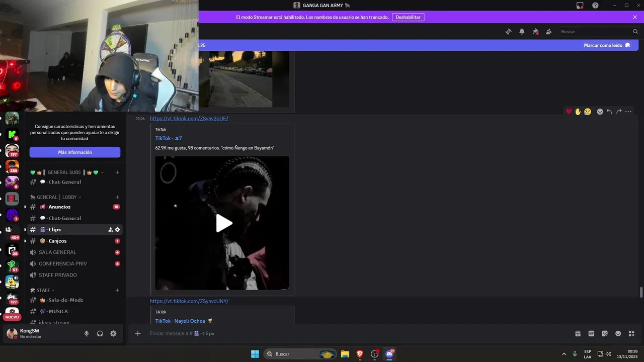The height and width of the screenshot is (362, 644).
Task: React with the red heart emoji
Action: tap(569, 112)
